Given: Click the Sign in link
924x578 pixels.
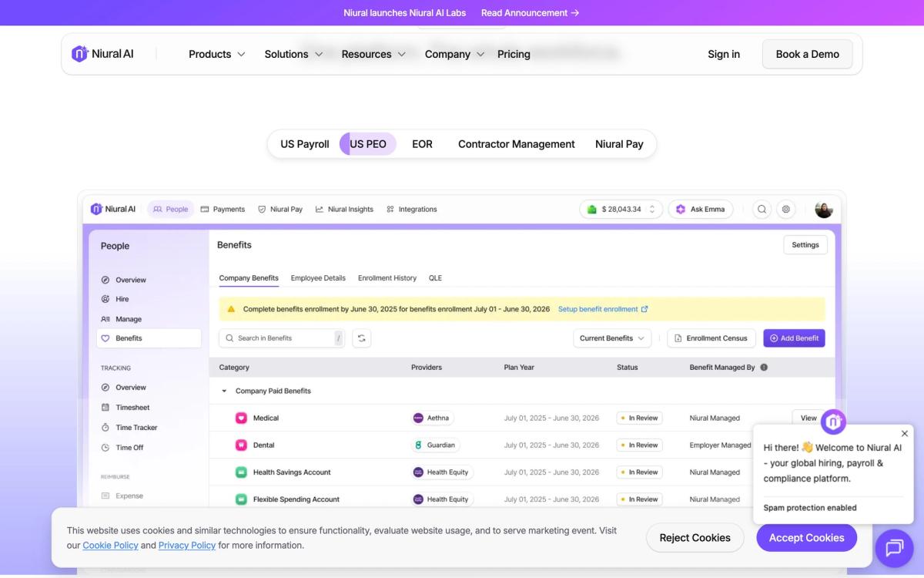Looking at the screenshot, I should (x=724, y=54).
